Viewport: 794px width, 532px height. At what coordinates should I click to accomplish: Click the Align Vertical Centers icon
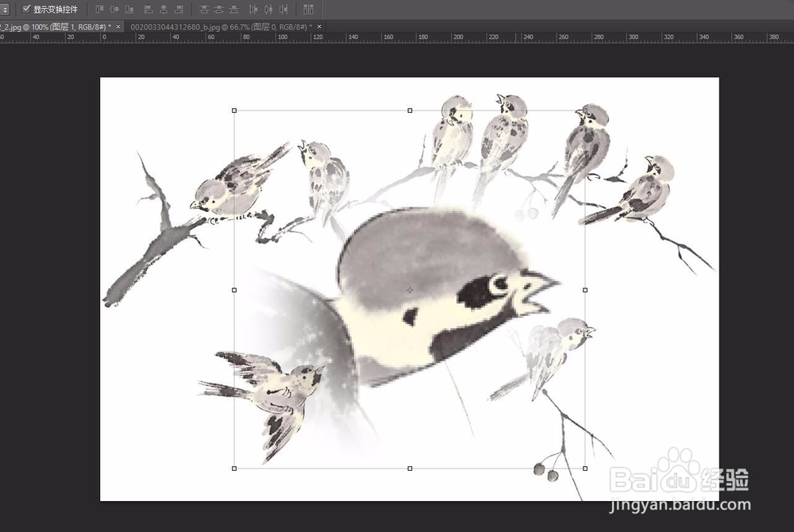click(x=114, y=9)
